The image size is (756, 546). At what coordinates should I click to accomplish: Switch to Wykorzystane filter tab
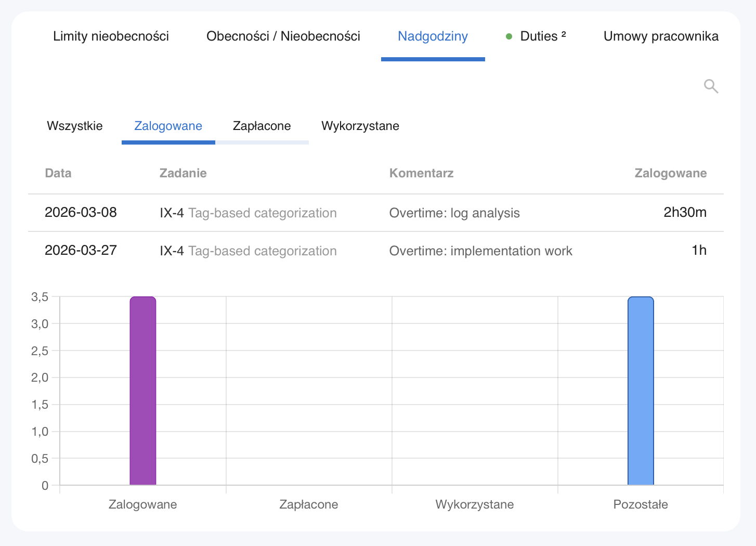click(x=360, y=126)
